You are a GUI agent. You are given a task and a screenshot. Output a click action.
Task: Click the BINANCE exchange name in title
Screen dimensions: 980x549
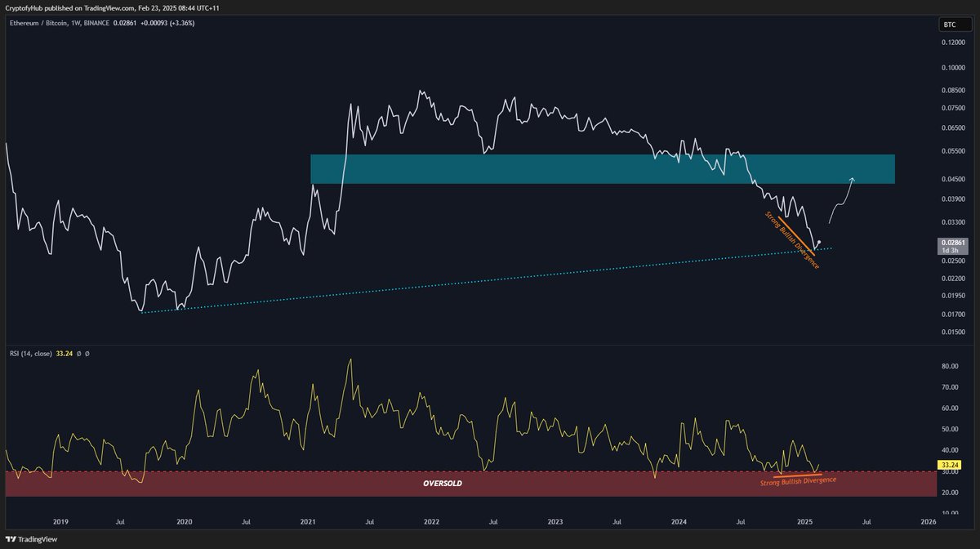point(96,23)
